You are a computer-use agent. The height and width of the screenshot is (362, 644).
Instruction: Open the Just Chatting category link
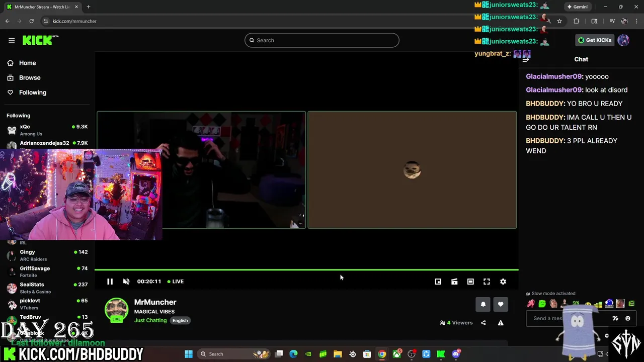pyautogui.click(x=150, y=320)
